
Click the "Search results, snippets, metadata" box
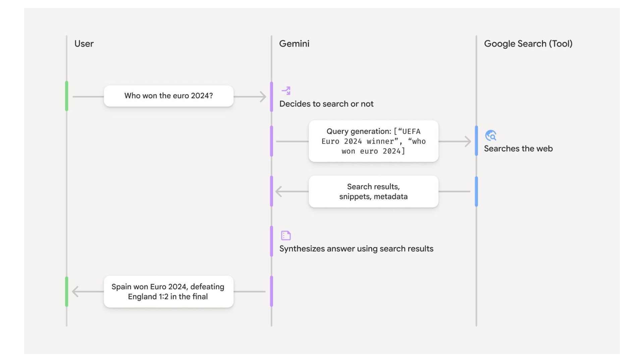point(373,191)
